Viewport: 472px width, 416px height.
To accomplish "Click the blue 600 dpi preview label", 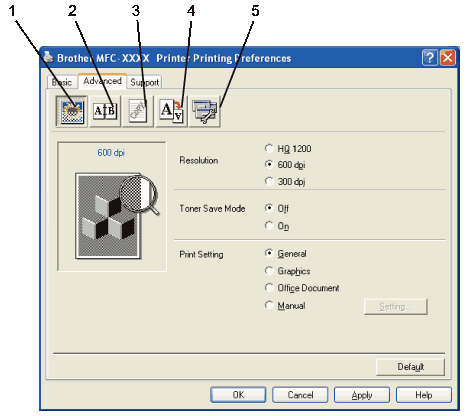I will [111, 153].
